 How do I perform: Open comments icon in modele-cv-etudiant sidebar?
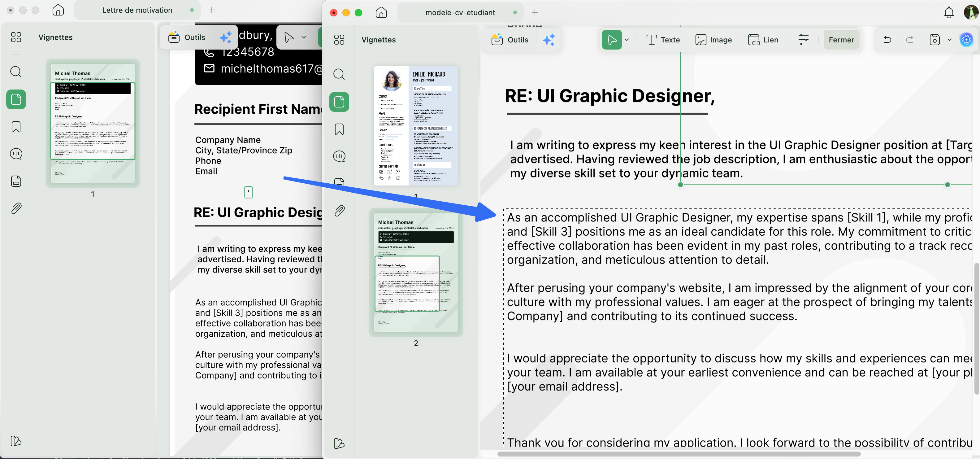(339, 156)
